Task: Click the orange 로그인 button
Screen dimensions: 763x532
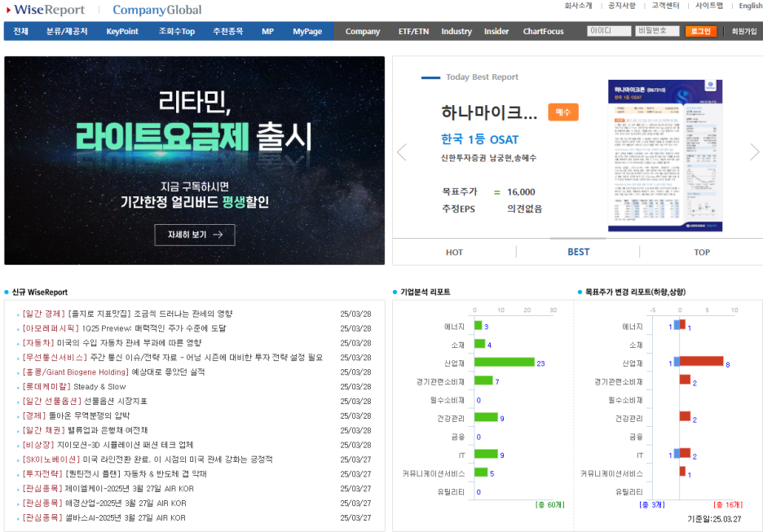Action: (x=701, y=31)
